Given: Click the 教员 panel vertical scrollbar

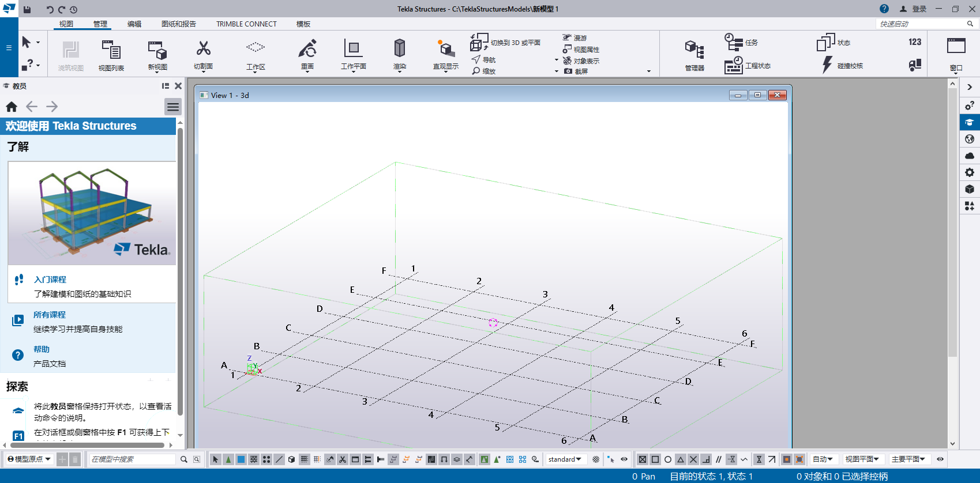Looking at the screenshot, I should [x=180, y=271].
